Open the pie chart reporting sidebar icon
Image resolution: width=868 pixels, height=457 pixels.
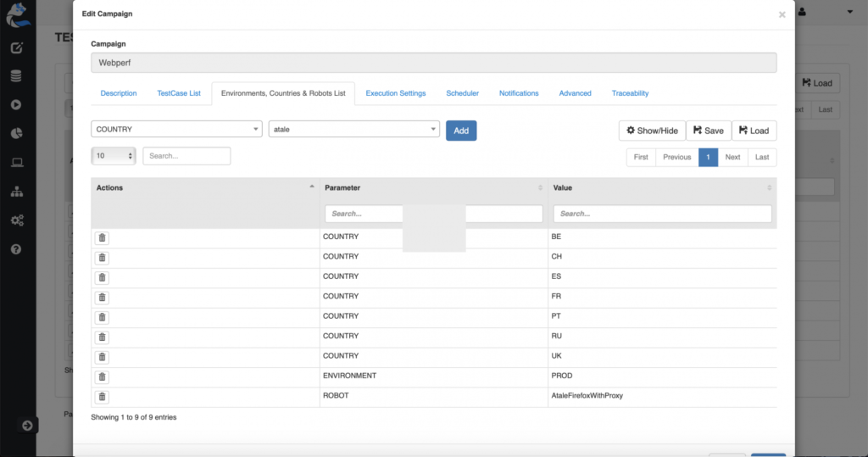(16, 134)
